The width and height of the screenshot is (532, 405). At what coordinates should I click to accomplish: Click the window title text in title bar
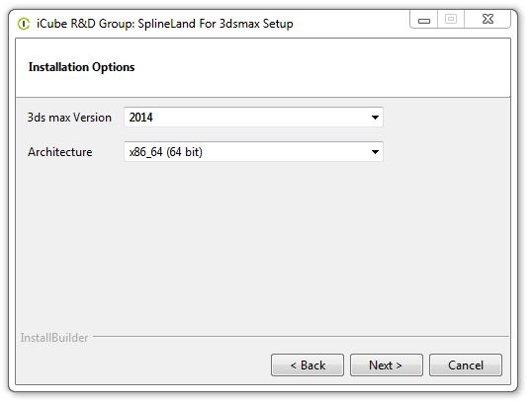coord(165,24)
